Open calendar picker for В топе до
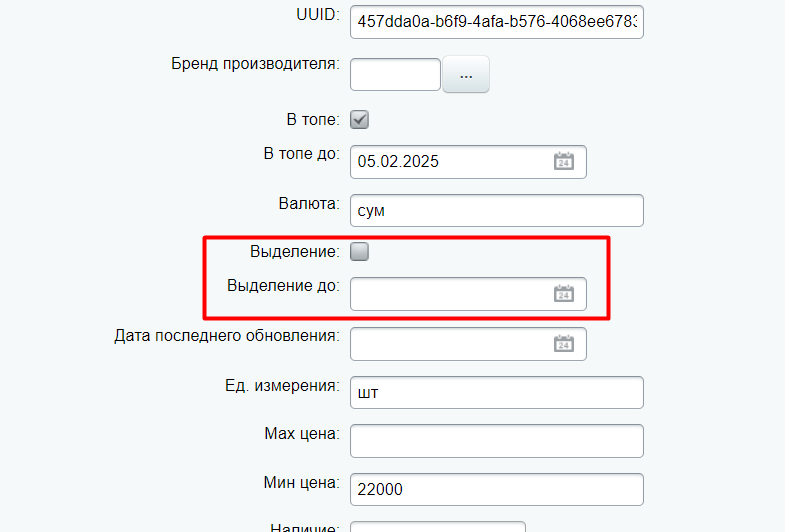 [x=564, y=162]
